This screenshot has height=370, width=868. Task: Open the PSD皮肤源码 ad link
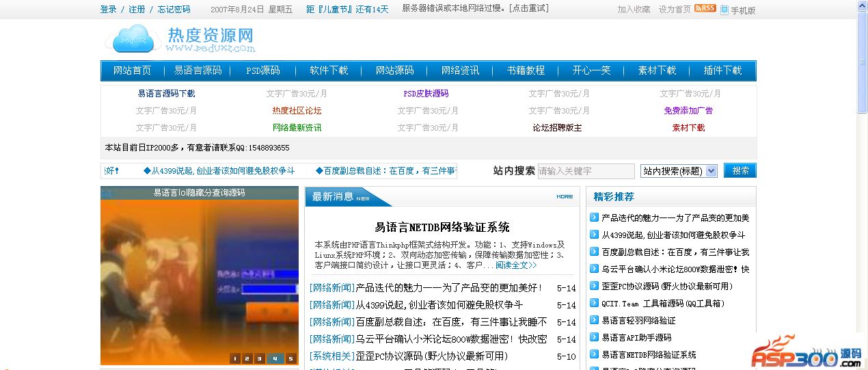(x=426, y=94)
